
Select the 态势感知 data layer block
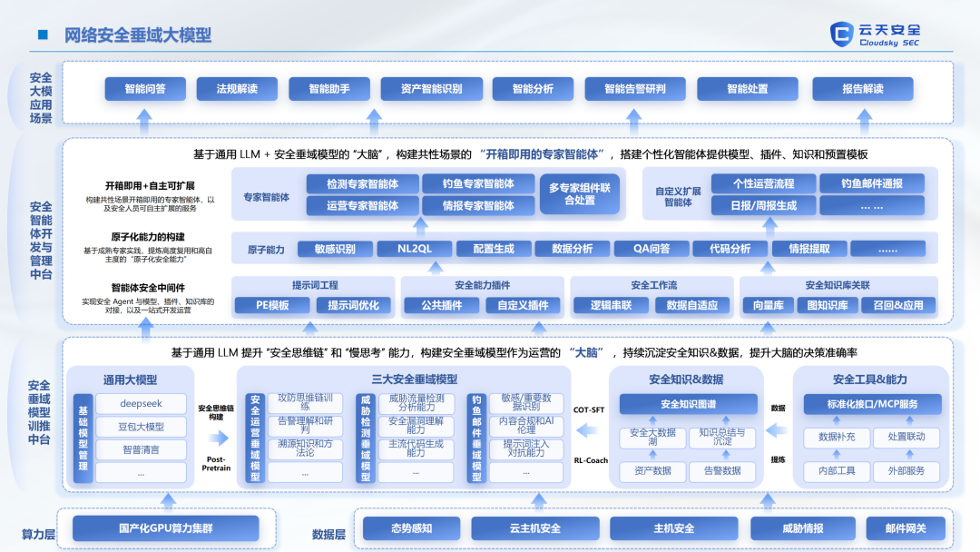click(411, 528)
